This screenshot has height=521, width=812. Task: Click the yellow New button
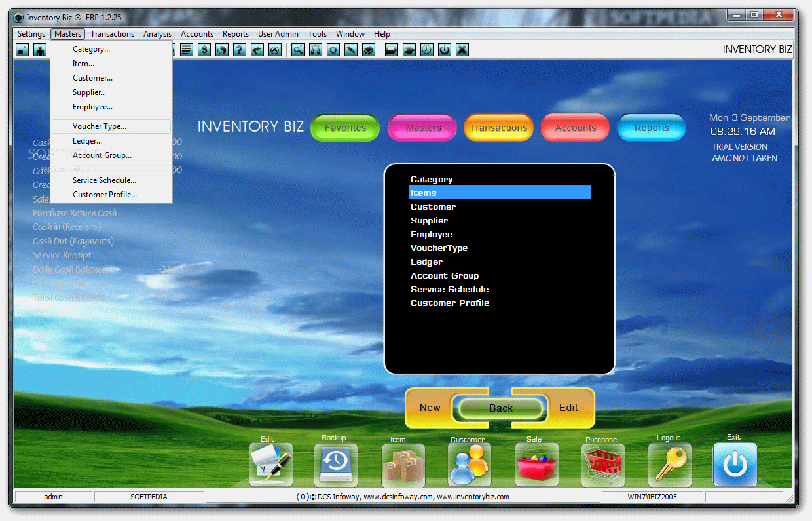pyautogui.click(x=430, y=408)
